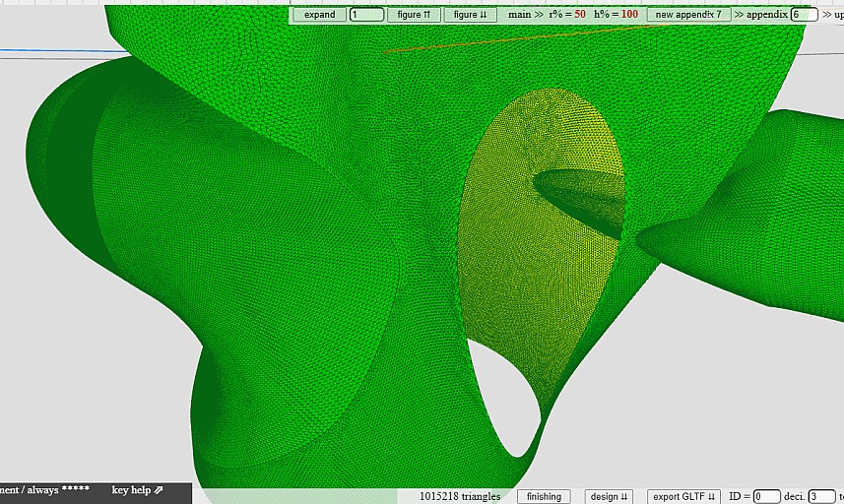Viewport: 844px width, 504px height.
Task: Click the appendix label in toolbar
Action: 767,15
